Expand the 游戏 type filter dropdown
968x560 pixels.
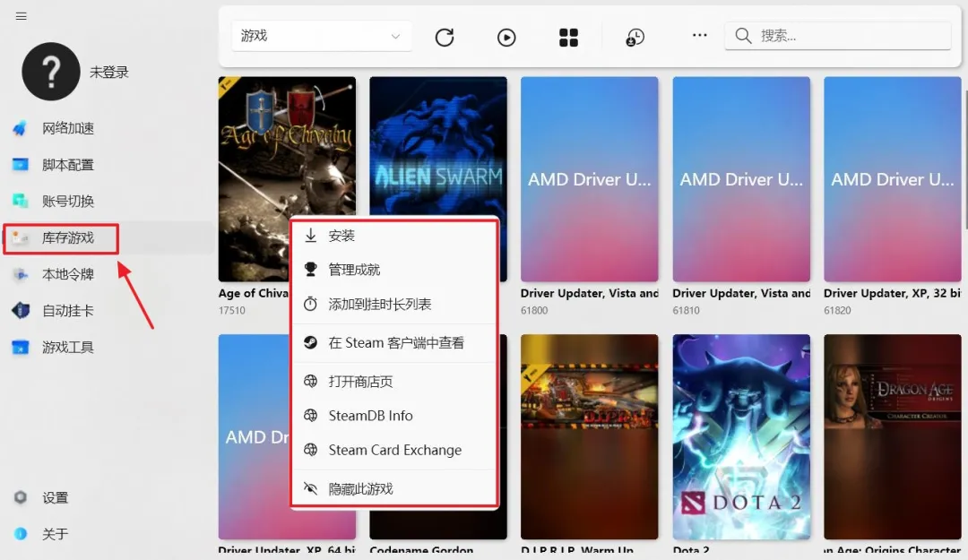click(321, 37)
